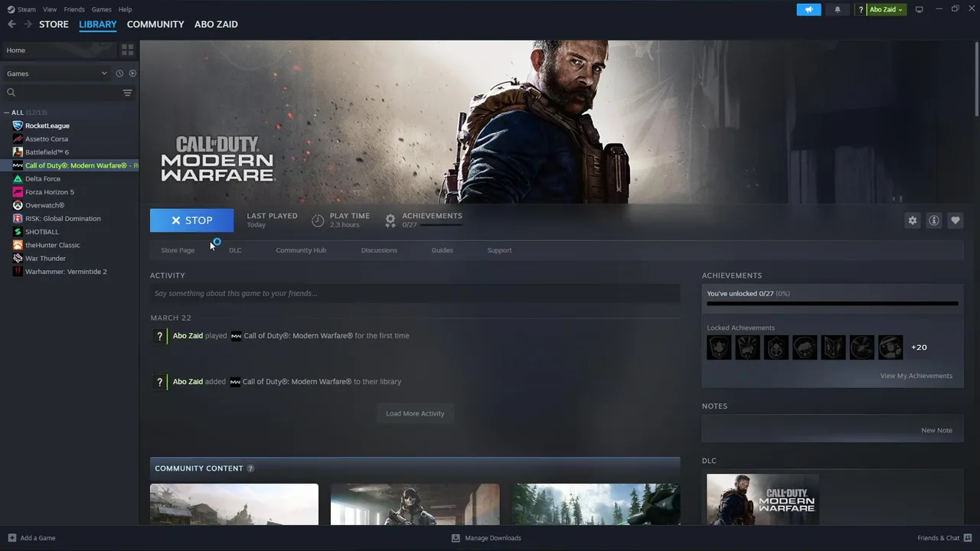Open the first community content thumbnail

pos(234,504)
